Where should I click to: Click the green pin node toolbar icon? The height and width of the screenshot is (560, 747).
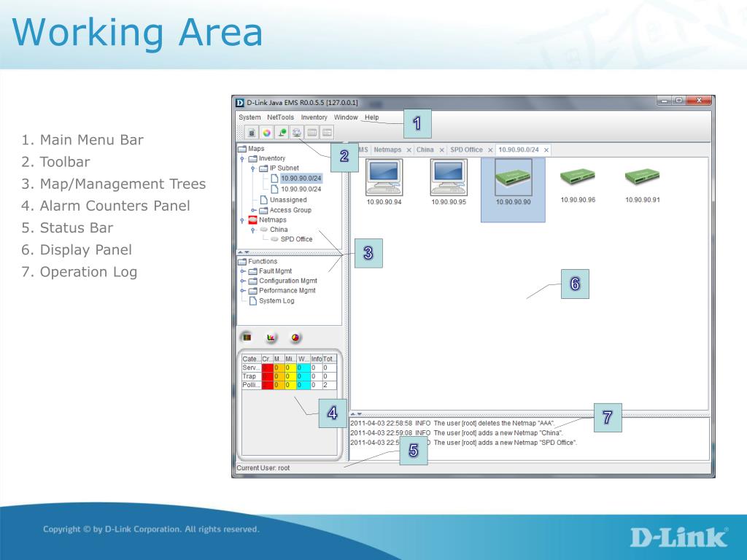pos(282,133)
